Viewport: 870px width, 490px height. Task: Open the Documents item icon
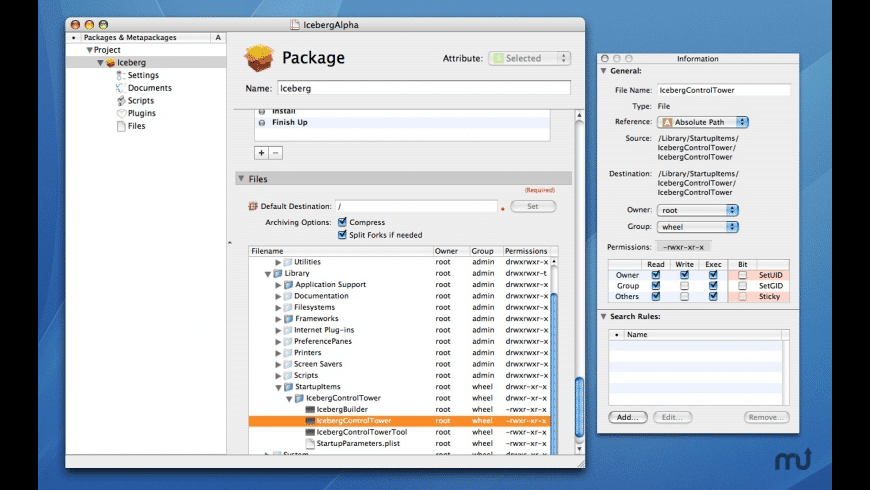pos(120,88)
